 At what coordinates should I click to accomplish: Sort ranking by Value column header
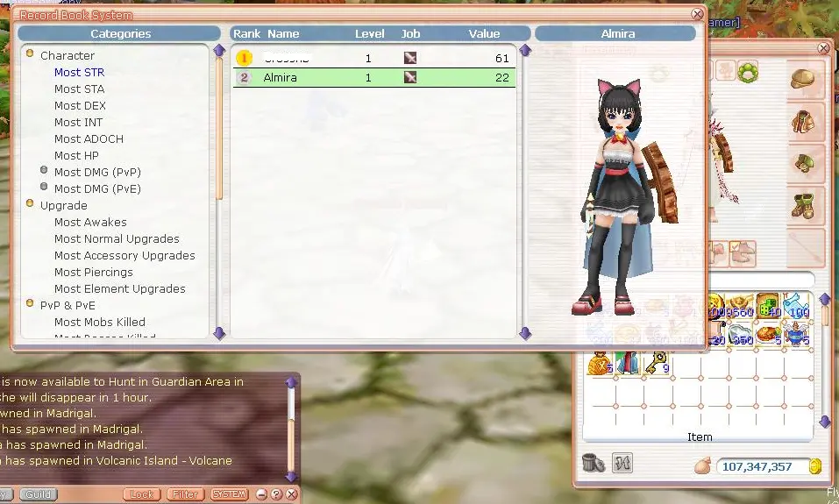pos(484,33)
